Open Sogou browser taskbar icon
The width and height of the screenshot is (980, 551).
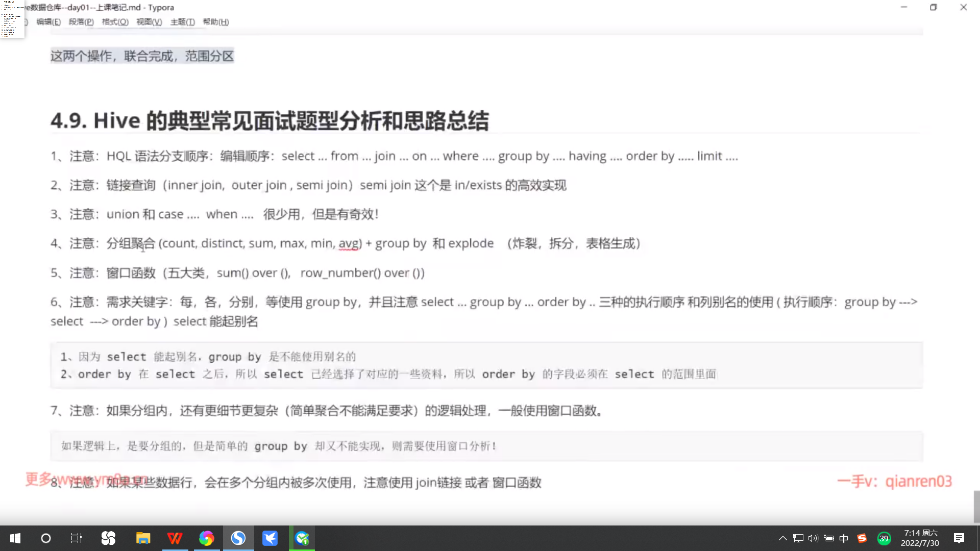coord(238,538)
